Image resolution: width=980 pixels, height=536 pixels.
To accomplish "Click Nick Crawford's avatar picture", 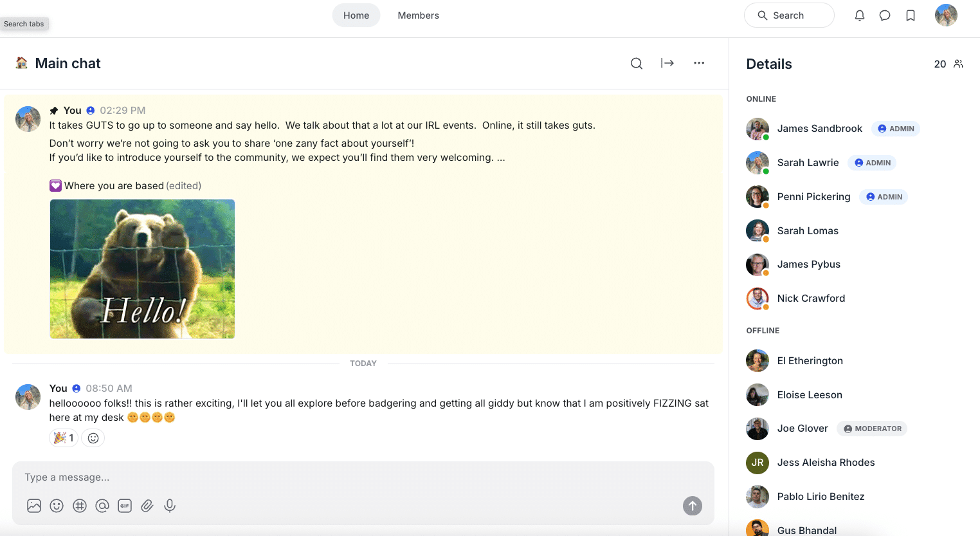I will [758, 299].
